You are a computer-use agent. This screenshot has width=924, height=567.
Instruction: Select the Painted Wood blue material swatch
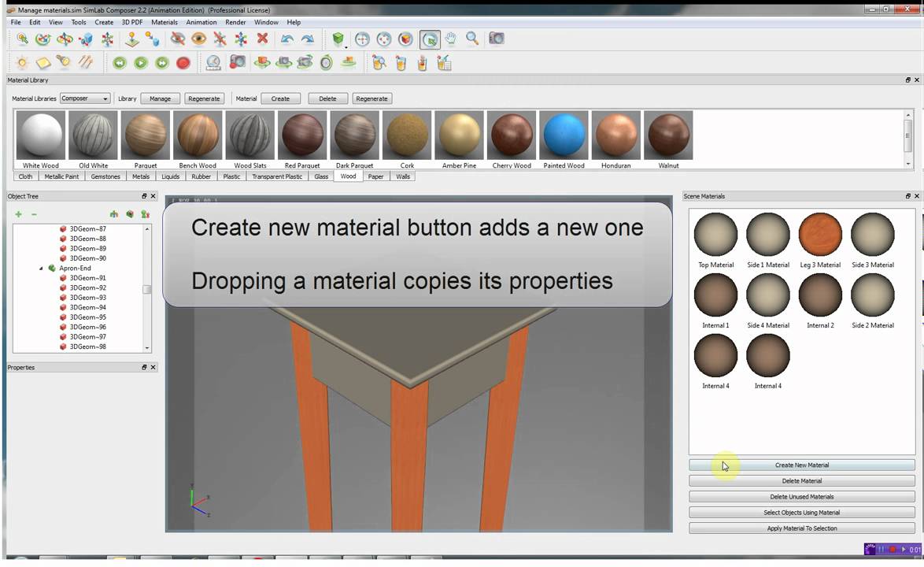click(564, 135)
